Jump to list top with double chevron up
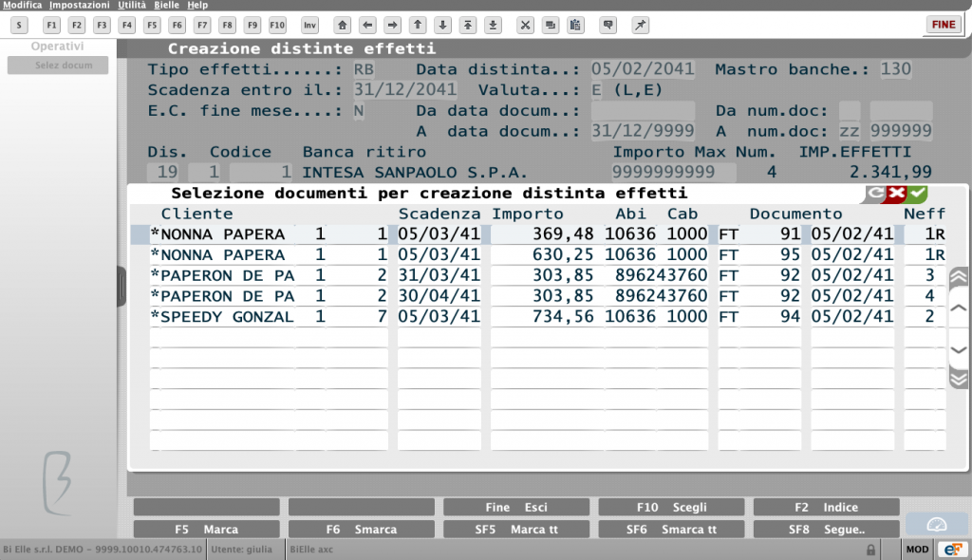Screen dimensions: 972x560 [x=959, y=276]
